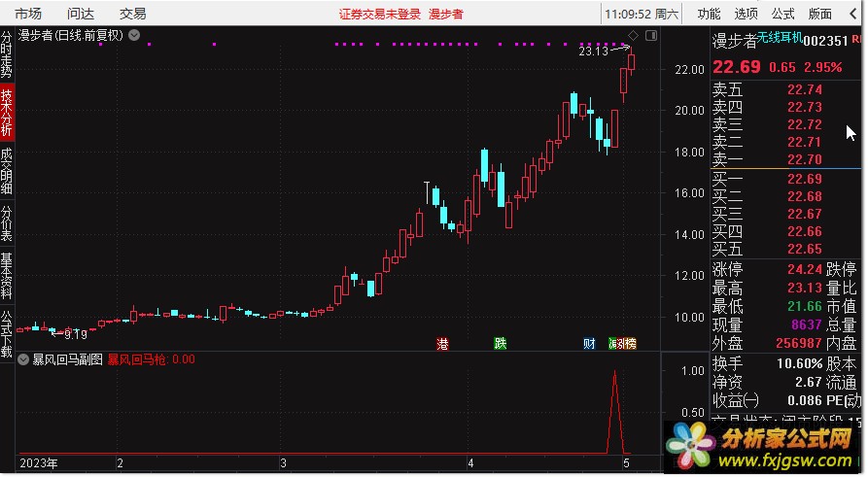Click the red 漫步者 title text
The height and width of the screenshot is (477, 868).
tap(445, 15)
